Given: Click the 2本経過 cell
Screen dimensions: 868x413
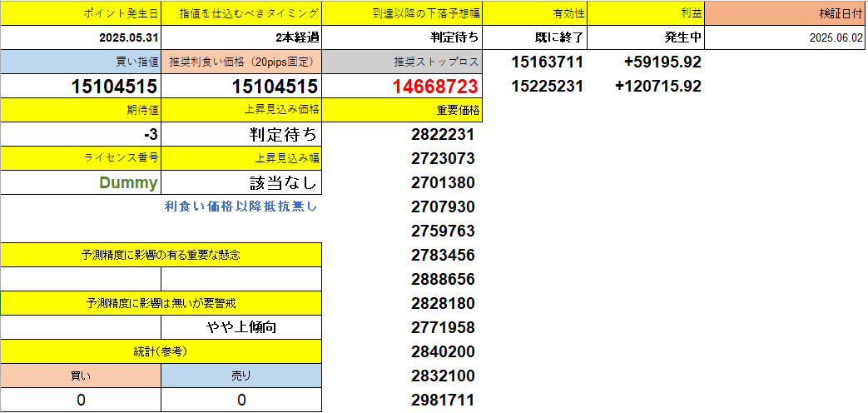Looking at the screenshot, I should [241, 37].
